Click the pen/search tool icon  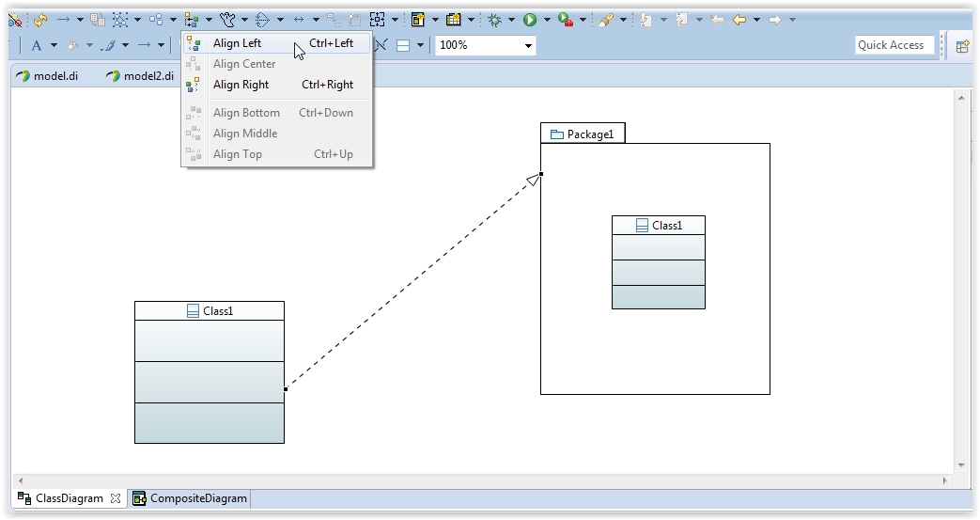(x=605, y=20)
